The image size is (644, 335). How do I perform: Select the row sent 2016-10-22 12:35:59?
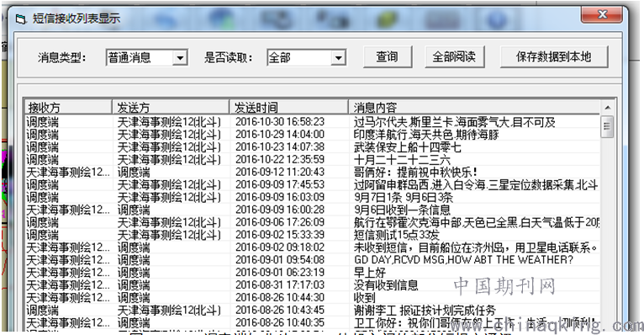coord(312,159)
